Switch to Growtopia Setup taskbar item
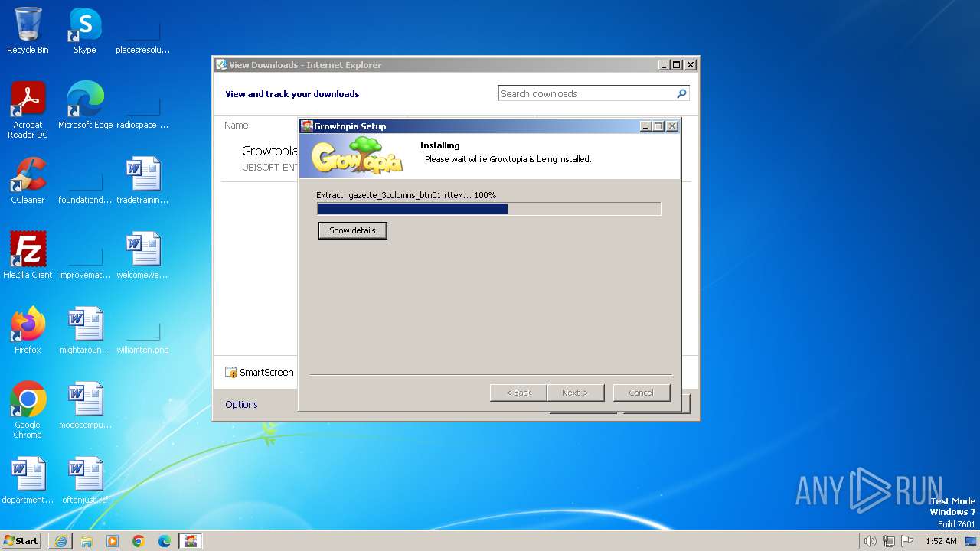The height and width of the screenshot is (551, 980). (x=191, y=541)
